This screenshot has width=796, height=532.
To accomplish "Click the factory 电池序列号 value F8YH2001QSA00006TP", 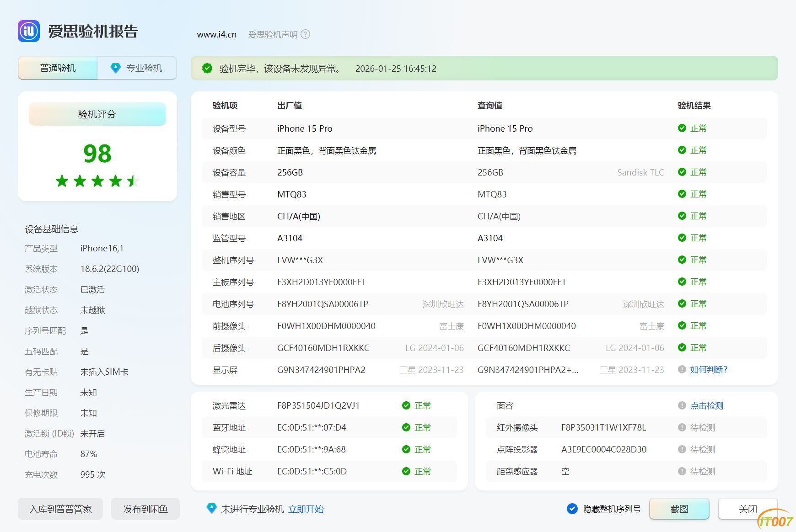I will tap(323, 304).
